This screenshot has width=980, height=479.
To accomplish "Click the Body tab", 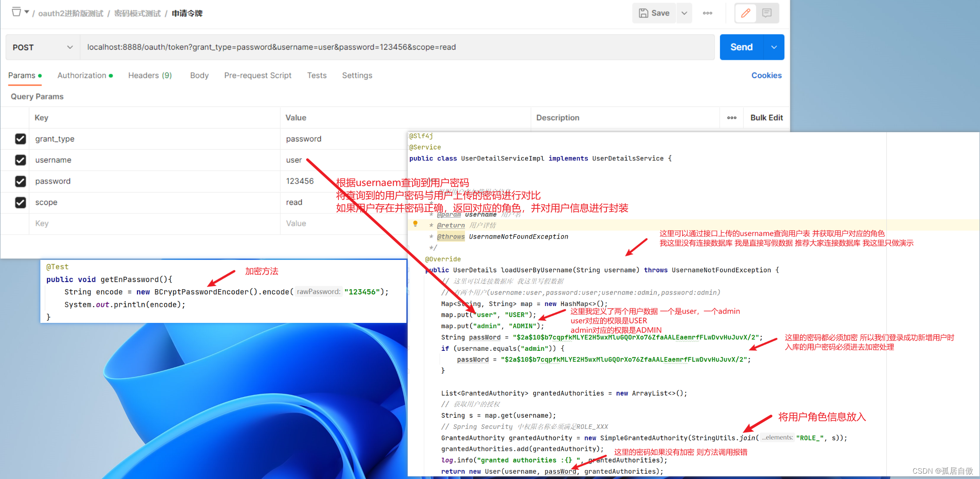I will (199, 75).
